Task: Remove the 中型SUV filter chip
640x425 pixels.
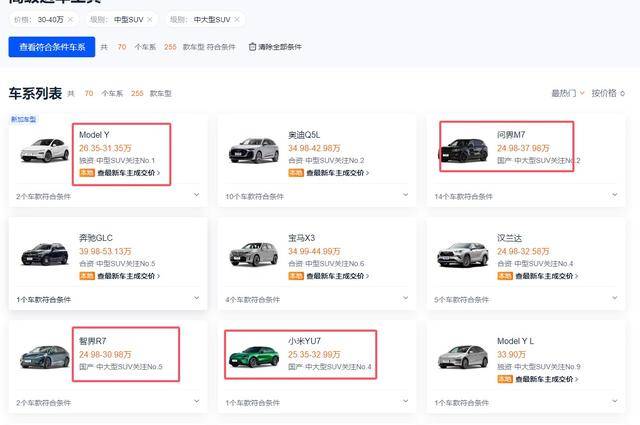Action: (x=150, y=20)
